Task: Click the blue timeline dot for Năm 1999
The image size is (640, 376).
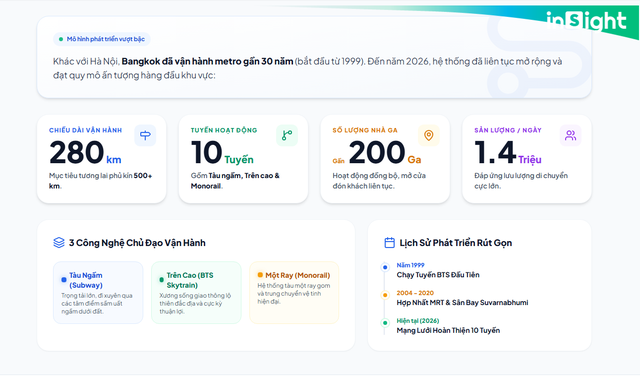Action: (x=384, y=267)
